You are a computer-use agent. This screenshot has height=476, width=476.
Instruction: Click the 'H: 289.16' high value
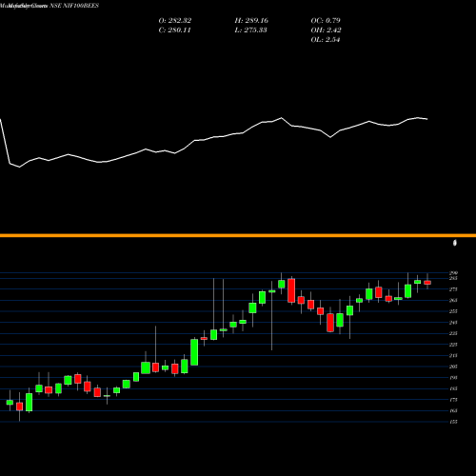click(x=251, y=21)
